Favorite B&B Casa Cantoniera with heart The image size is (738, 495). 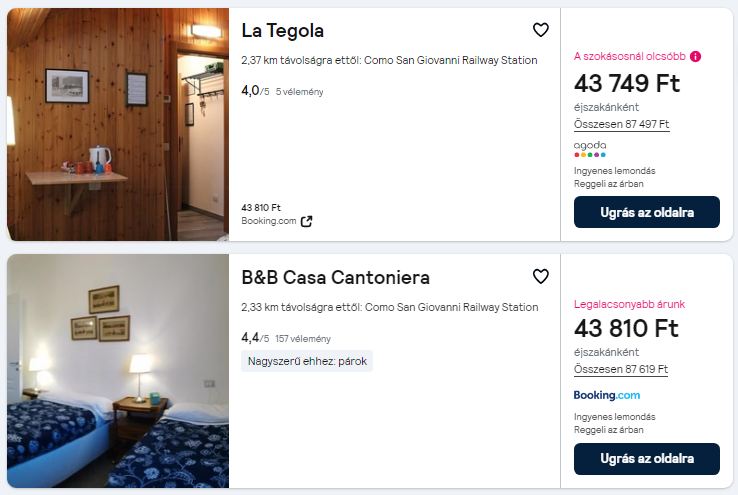(540, 276)
